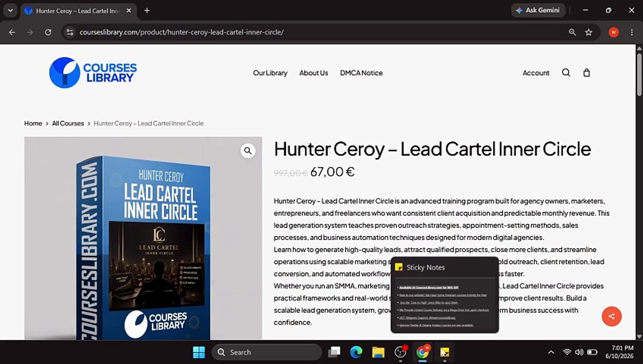Image resolution: width=643 pixels, height=364 pixels.
Task: Open Wi-Fi network tray icon
Action: point(567,352)
